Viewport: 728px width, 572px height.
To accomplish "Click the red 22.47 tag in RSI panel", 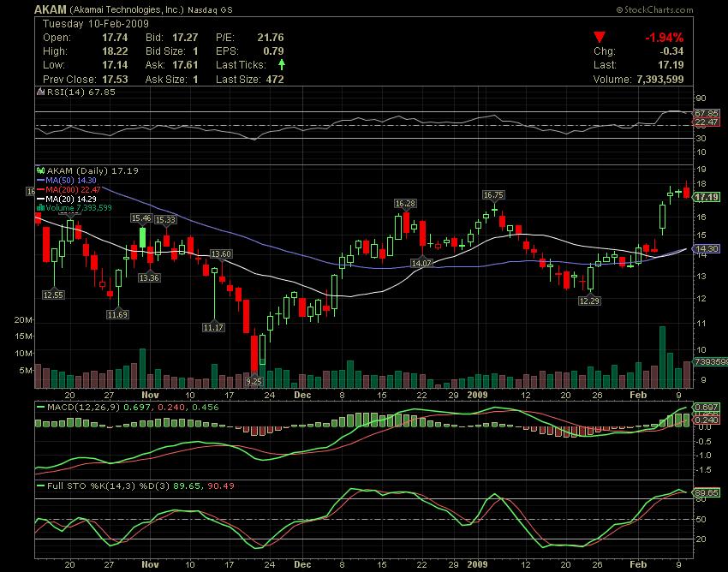I will [x=706, y=122].
